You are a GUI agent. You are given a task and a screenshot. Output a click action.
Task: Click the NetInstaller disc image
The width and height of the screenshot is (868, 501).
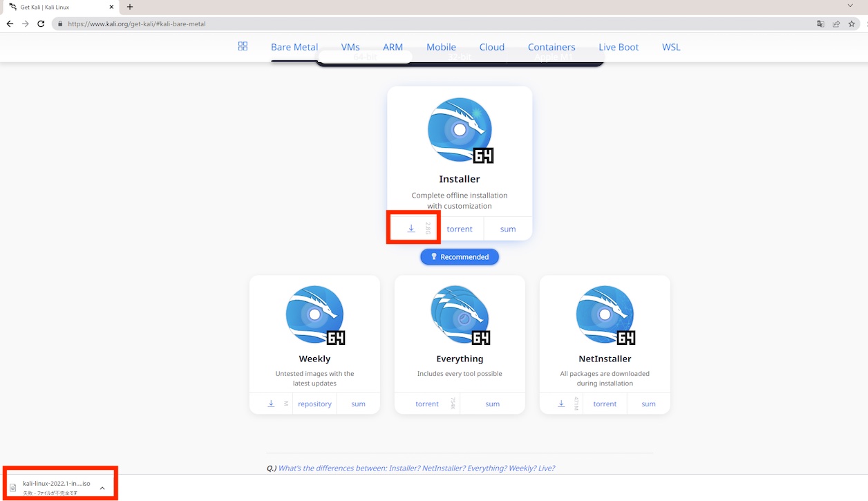(x=605, y=315)
